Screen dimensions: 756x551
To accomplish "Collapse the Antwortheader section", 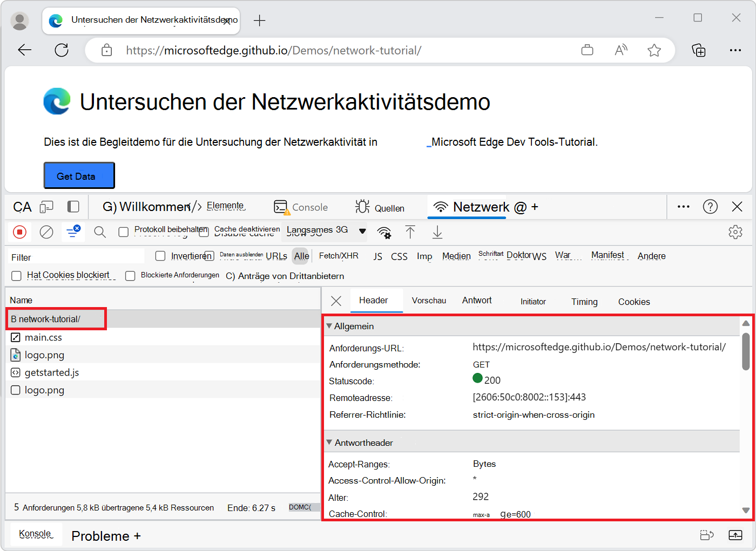I will [329, 443].
